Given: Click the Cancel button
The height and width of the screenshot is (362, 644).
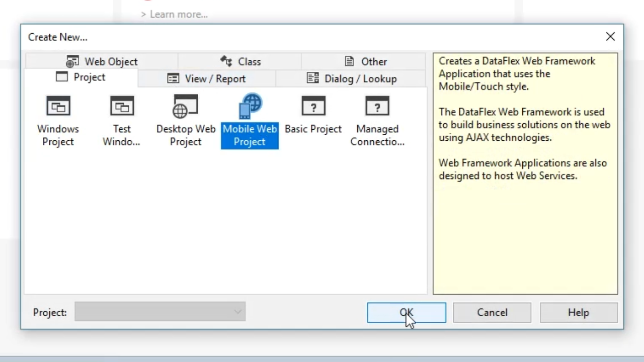Looking at the screenshot, I should tap(492, 313).
